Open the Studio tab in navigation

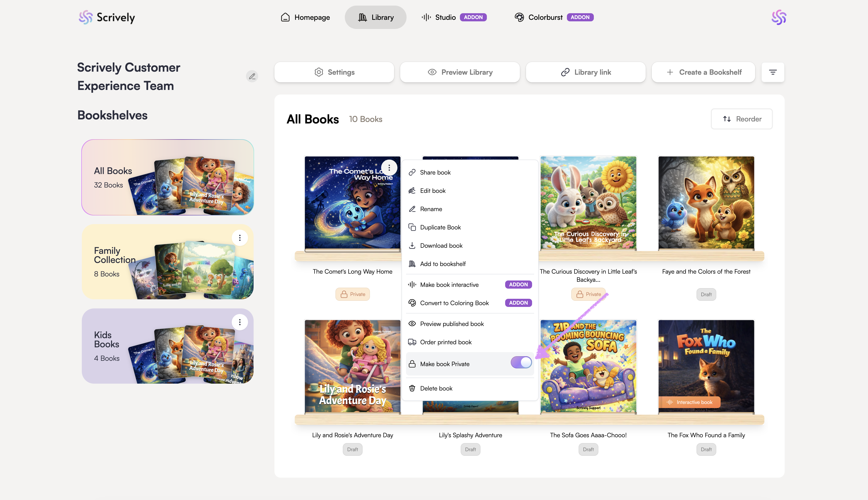(445, 17)
